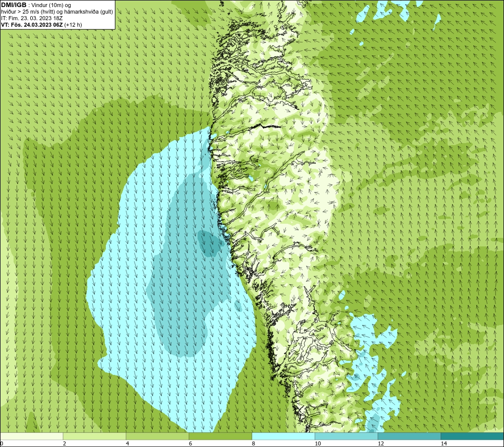504x447 pixels.
Task: Select the 2–4 m/s light green swatch
Action: pos(95,436)
